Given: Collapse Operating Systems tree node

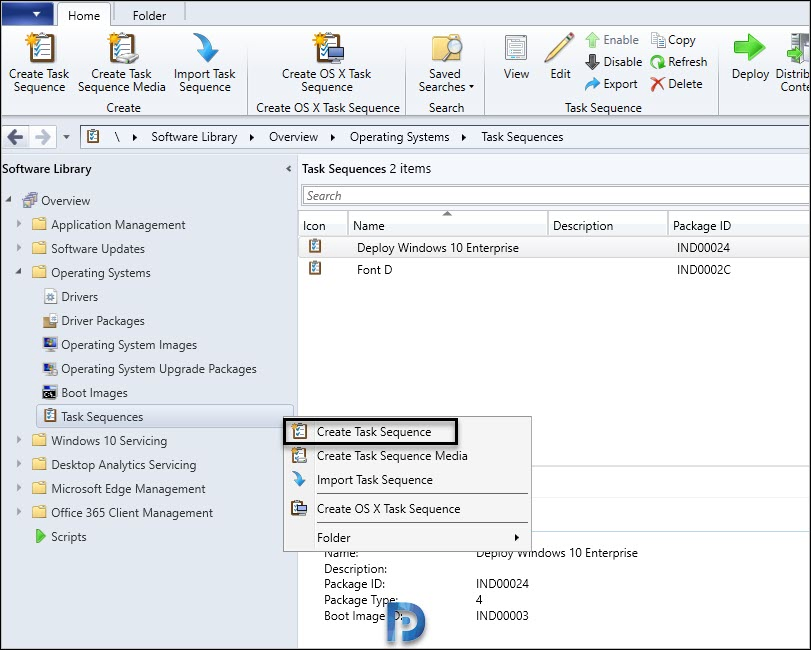Looking at the screenshot, I should click(19, 271).
